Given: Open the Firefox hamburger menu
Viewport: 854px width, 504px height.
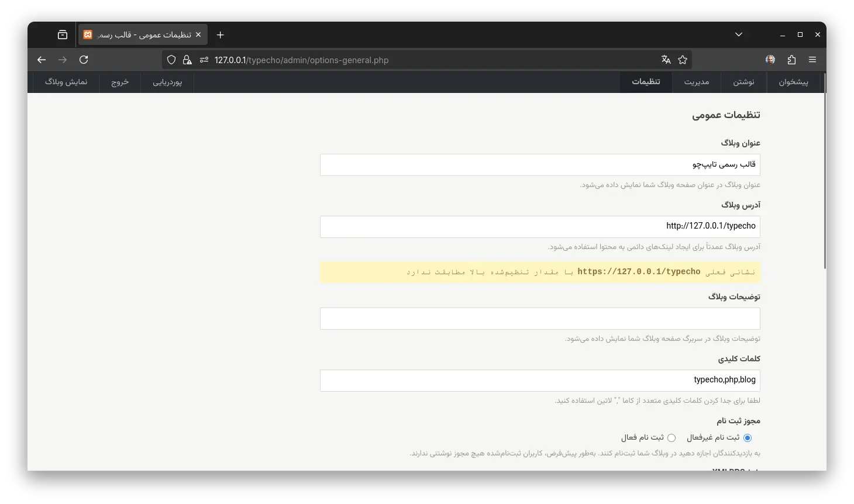Looking at the screenshot, I should [x=812, y=60].
